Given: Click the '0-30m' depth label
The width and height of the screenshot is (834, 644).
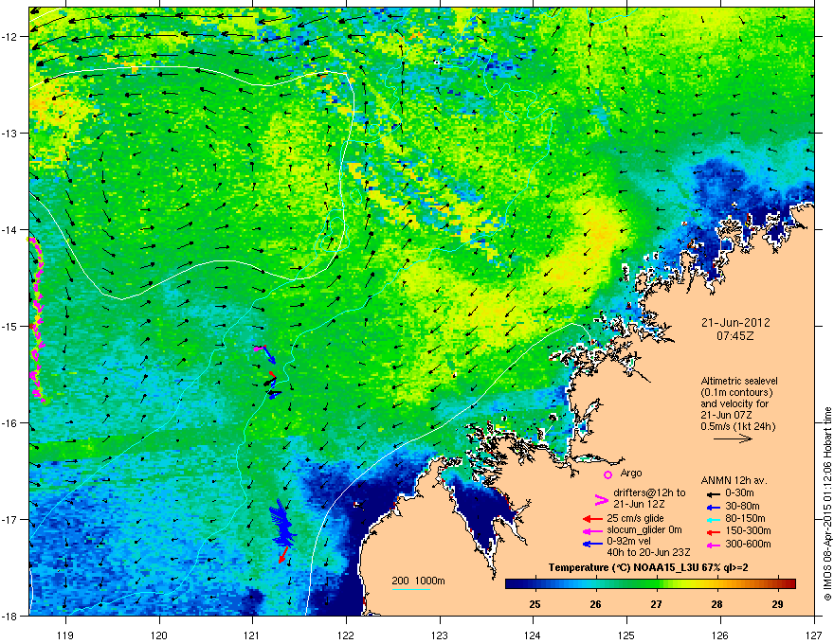Looking at the screenshot, I should coord(739,493).
